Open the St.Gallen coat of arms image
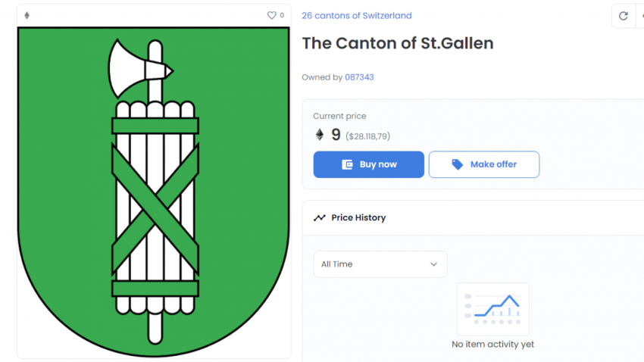The height and width of the screenshot is (362, 644). click(x=154, y=192)
